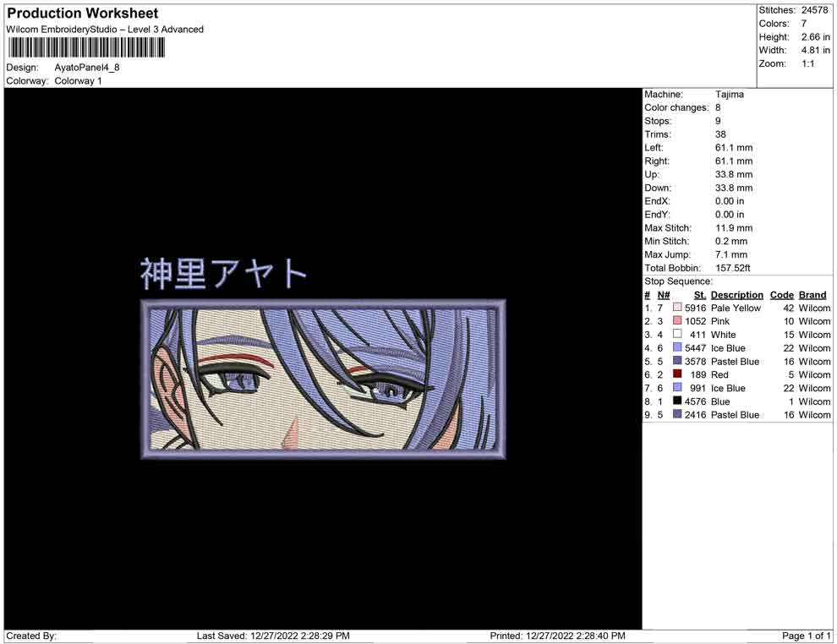Click the Up value 33.8 mm
Viewport: 837px width, 644px height.
coord(734,174)
